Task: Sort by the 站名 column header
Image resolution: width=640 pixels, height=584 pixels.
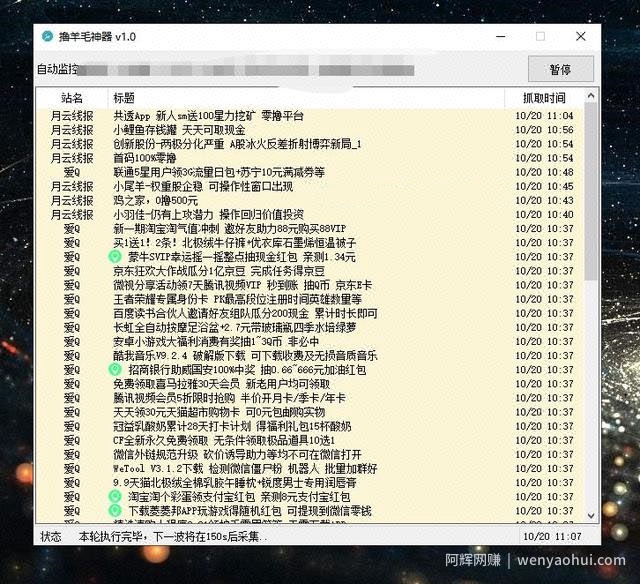Action: tap(72, 98)
